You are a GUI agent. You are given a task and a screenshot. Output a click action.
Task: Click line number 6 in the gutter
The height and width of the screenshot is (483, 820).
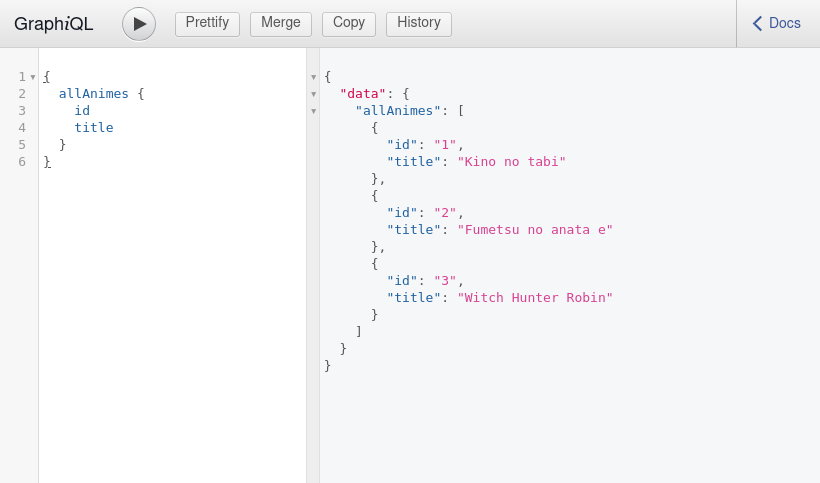22,162
